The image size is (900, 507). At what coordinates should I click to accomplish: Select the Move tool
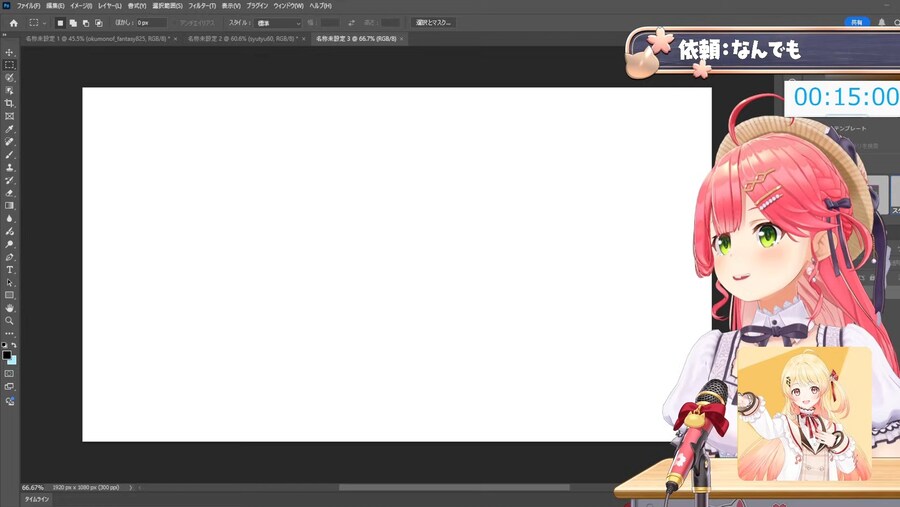pyautogui.click(x=9, y=52)
